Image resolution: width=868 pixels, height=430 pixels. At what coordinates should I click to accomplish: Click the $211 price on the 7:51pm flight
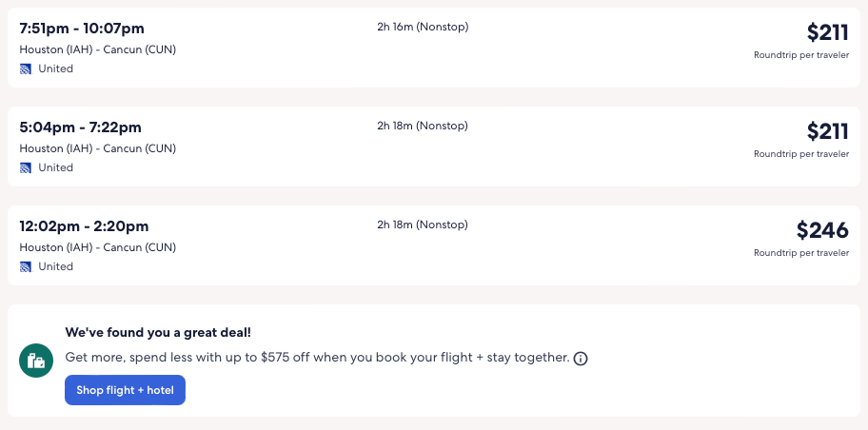[827, 32]
